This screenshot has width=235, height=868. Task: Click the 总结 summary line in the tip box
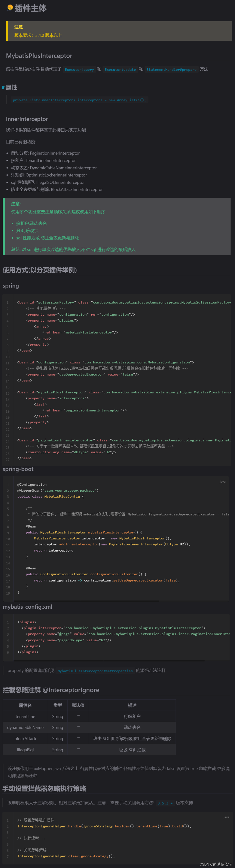pyautogui.click(x=73, y=249)
